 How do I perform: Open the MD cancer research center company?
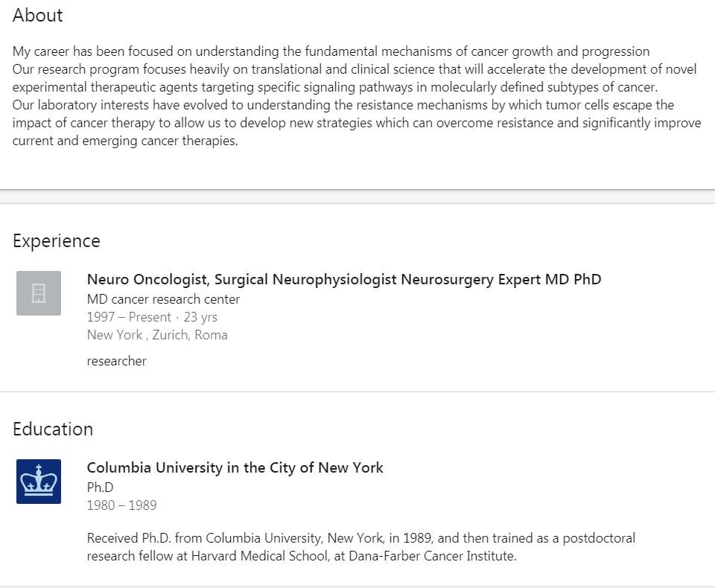click(x=163, y=299)
